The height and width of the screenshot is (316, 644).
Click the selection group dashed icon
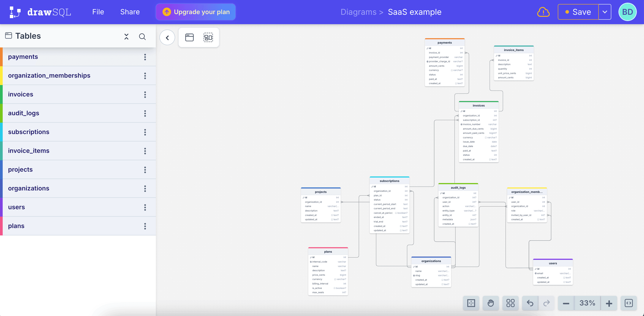point(208,37)
